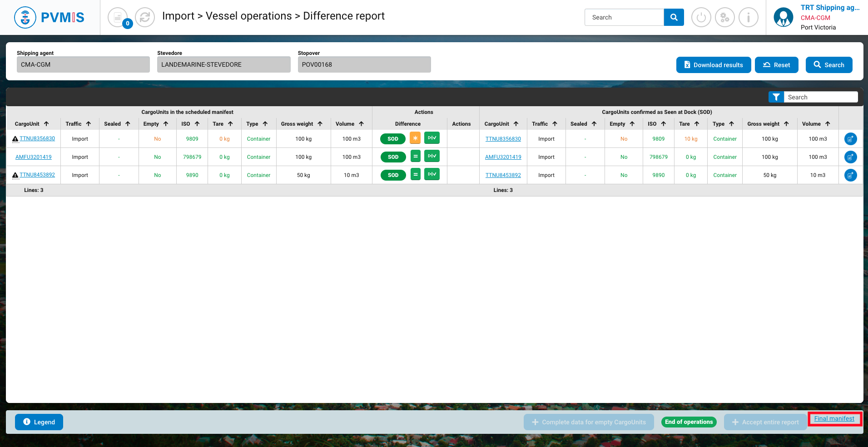Screen dimensions: 868x447
Task: Click the table filter Search field
Action: (820, 97)
